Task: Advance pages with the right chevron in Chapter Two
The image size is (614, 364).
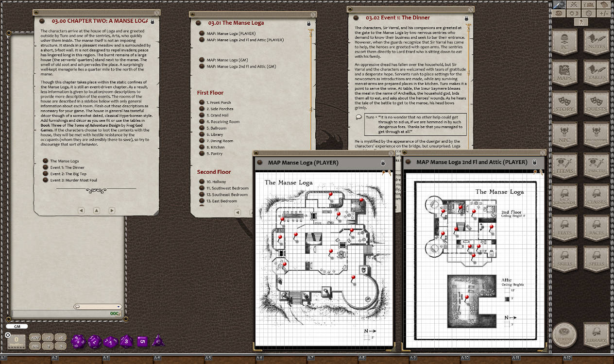Action: point(112,210)
